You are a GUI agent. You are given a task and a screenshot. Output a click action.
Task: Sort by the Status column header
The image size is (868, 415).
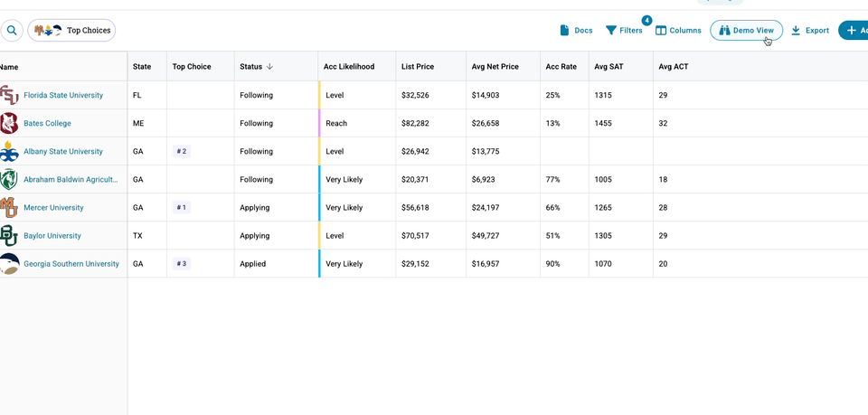coord(256,66)
